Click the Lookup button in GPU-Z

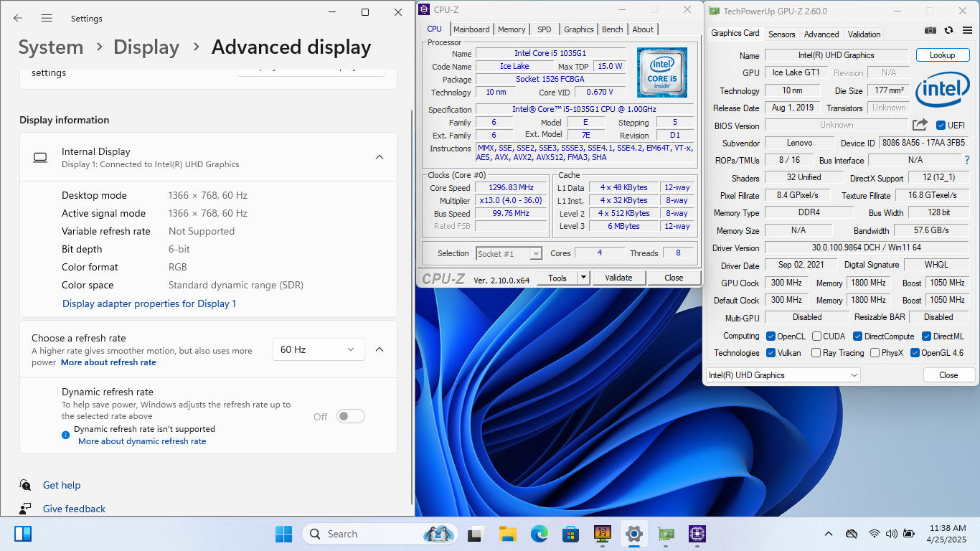point(942,55)
